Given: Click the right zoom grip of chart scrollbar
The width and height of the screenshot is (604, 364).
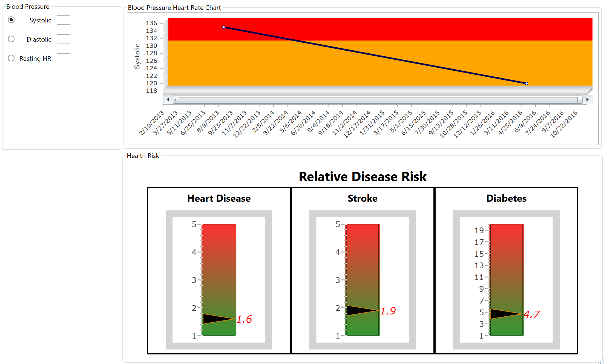Looking at the screenshot, I should 579,100.
